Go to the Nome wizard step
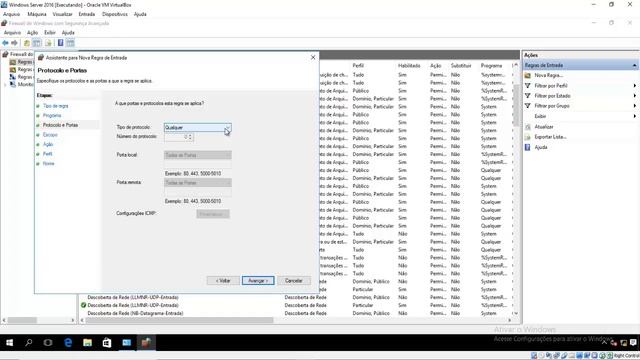This screenshot has height=360, width=640. (49, 164)
